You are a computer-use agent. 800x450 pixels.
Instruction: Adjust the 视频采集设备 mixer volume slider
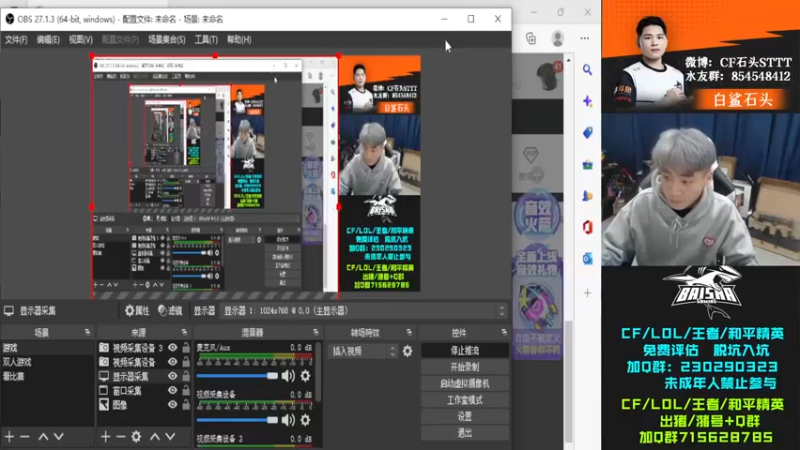point(237,420)
